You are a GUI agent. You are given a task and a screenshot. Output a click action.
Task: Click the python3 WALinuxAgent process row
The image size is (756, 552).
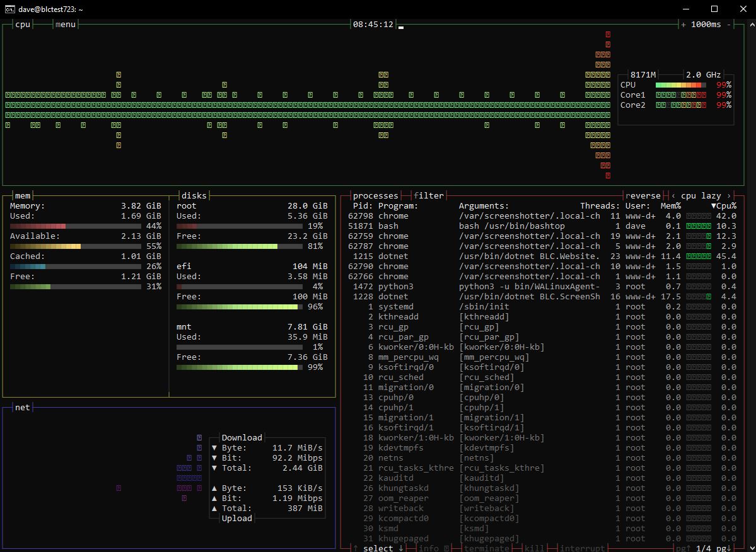(x=542, y=287)
